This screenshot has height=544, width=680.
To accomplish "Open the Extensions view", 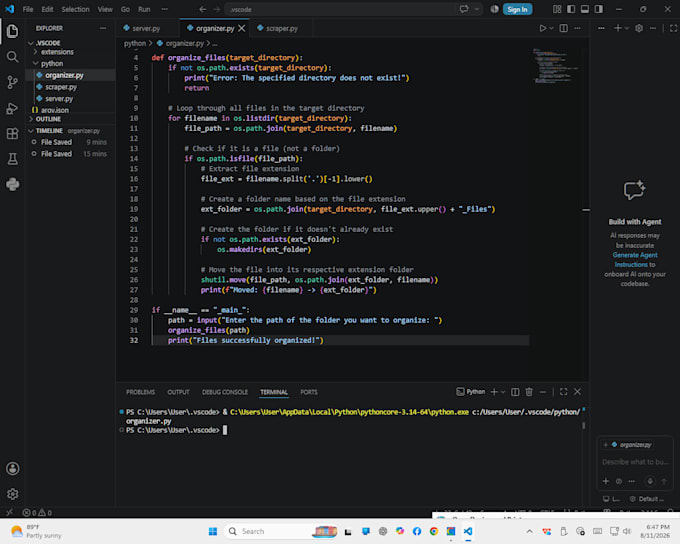I will pyautogui.click(x=13, y=134).
